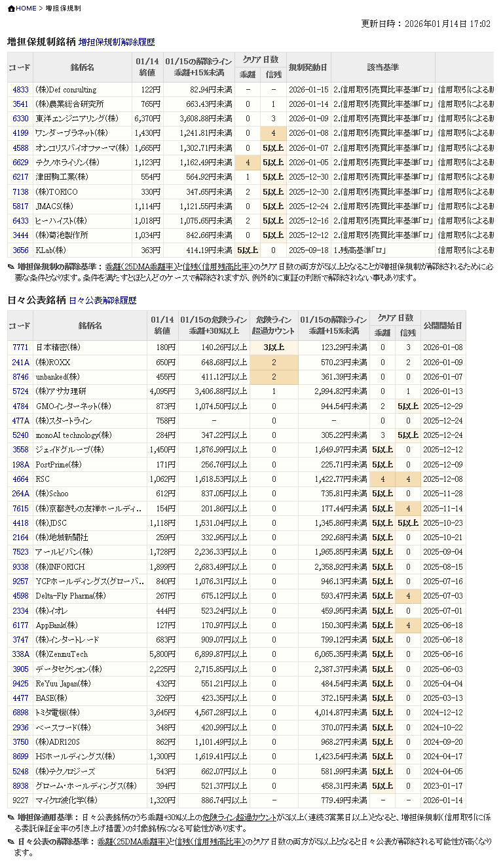Select code 3541 for 農業総合研究所
Viewport: 503px width, 868px height.
click(x=20, y=104)
